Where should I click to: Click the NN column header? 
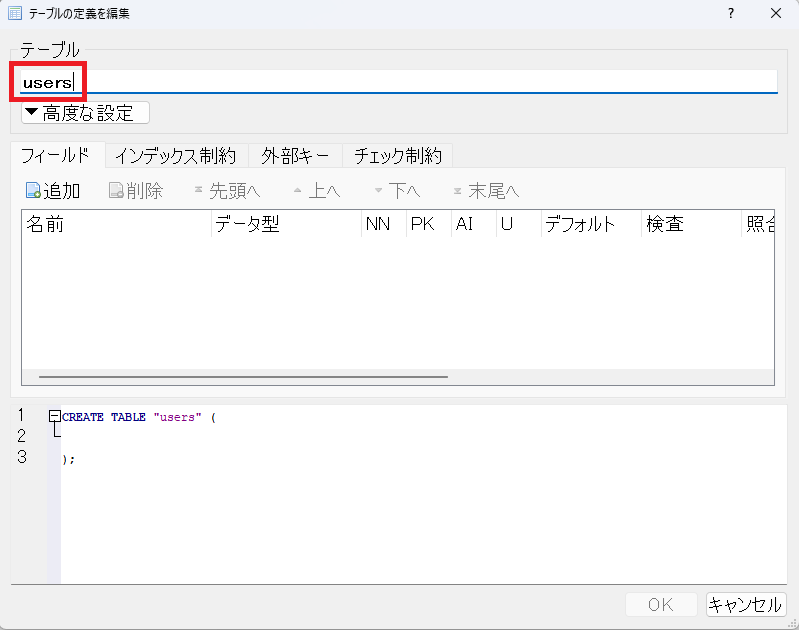tap(384, 224)
